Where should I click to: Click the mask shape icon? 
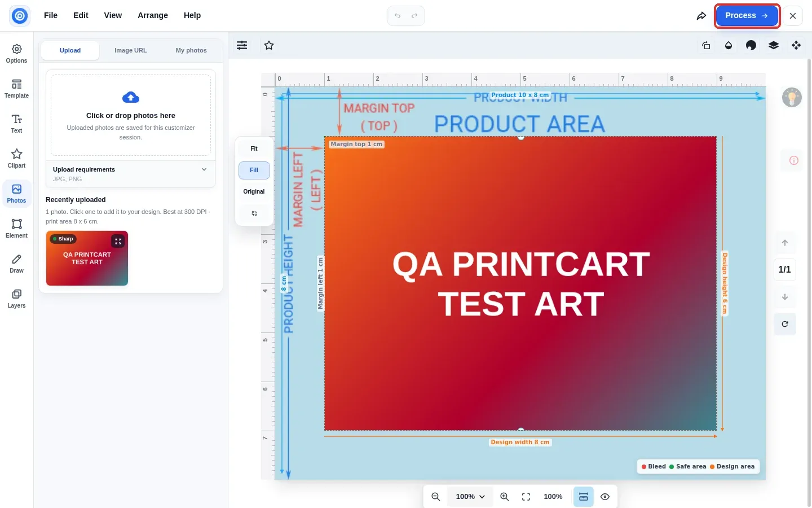(x=751, y=45)
